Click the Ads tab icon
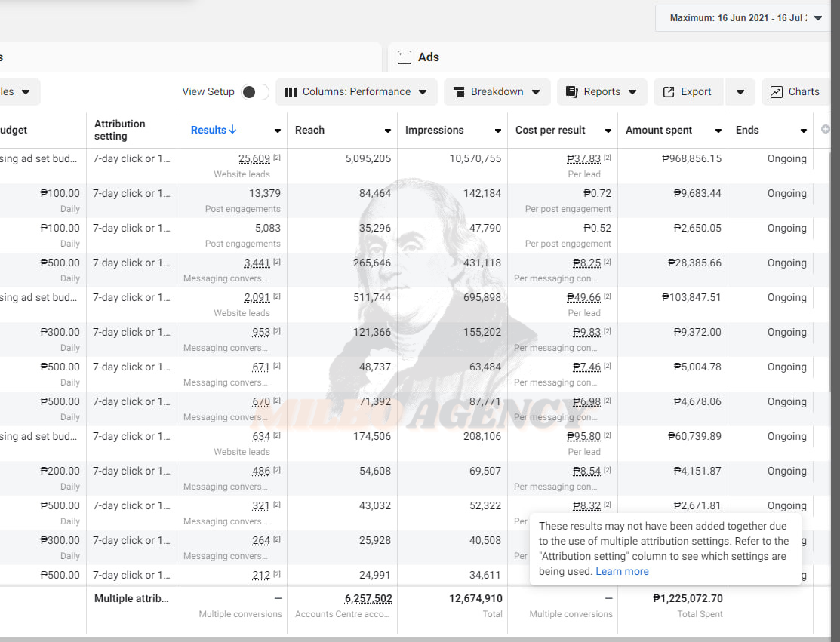840x642 pixels. point(405,57)
